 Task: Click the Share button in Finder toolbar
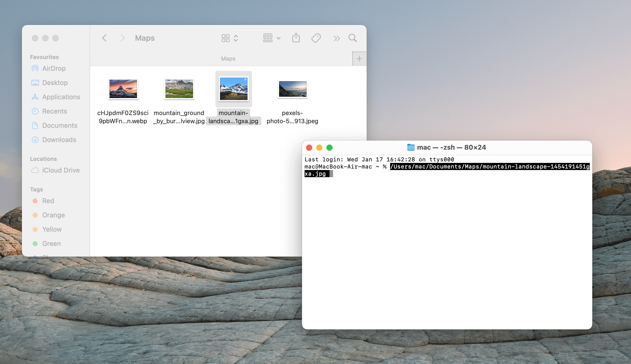coord(296,38)
